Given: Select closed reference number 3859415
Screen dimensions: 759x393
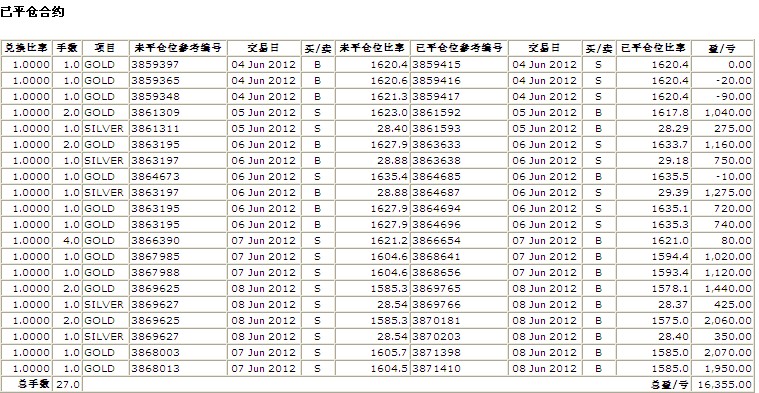Looking at the screenshot, I should tap(436, 64).
